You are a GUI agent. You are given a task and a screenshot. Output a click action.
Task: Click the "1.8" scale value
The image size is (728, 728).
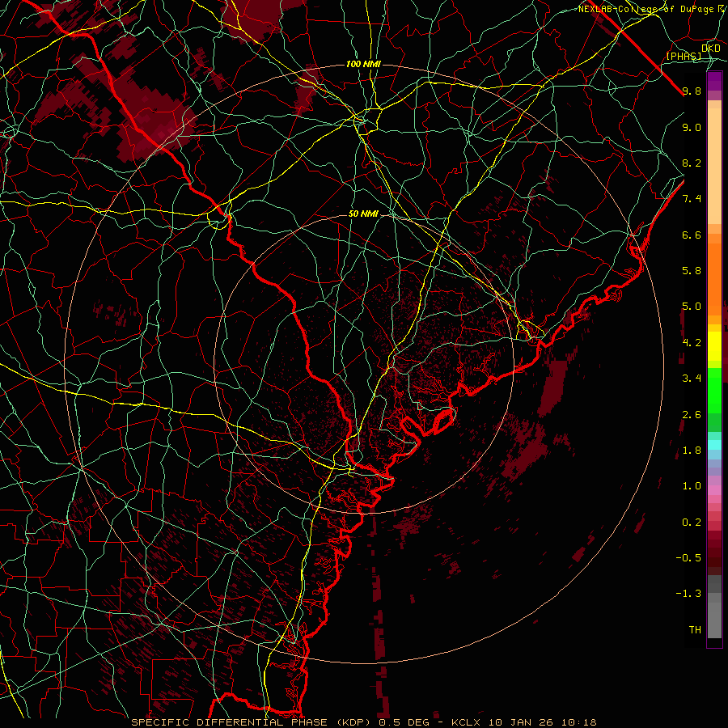point(692,451)
